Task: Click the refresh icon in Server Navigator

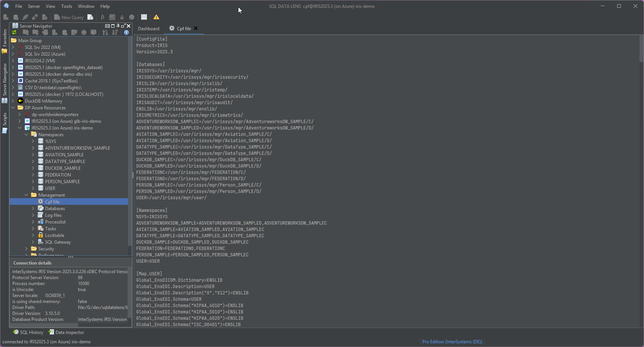Action: [14, 32]
